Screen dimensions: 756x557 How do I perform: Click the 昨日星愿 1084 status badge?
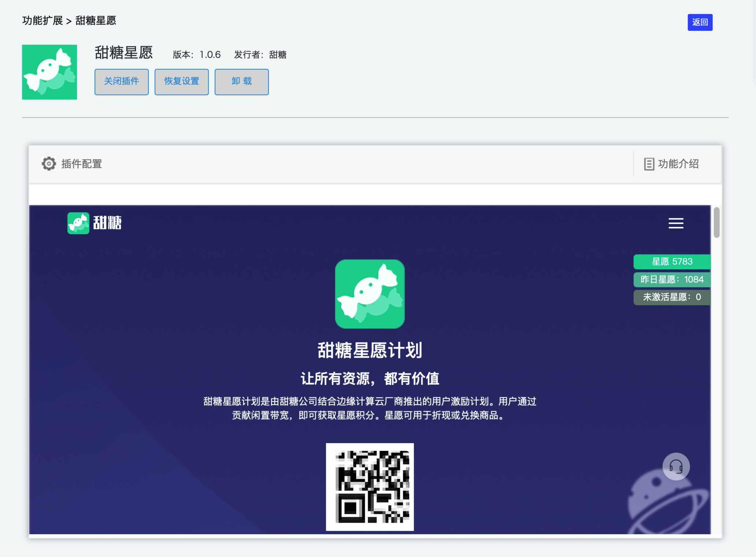click(x=671, y=279)
